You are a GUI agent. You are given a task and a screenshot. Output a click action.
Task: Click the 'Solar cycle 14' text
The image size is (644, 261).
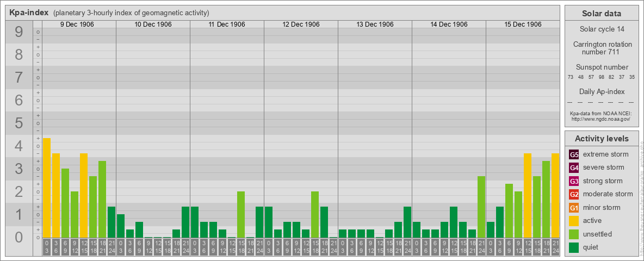(602, 29)
